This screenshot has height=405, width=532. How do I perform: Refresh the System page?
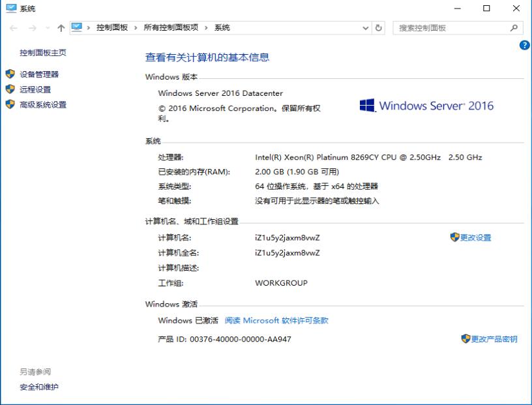[x=379, y=28]
